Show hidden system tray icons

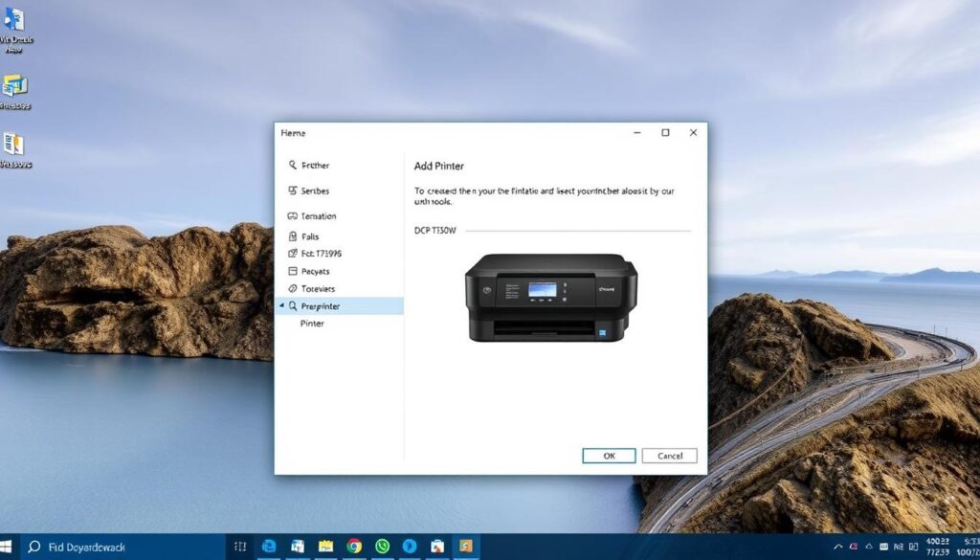click(837, 547)
